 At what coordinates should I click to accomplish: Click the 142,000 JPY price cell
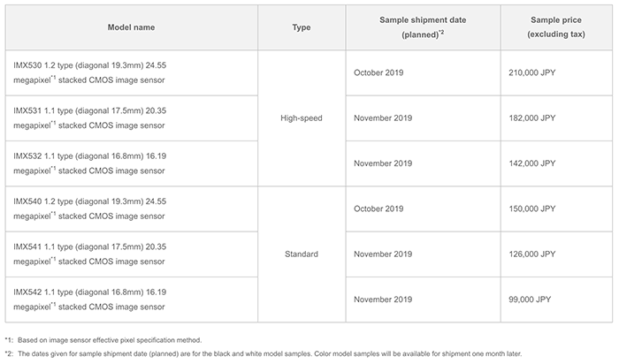point(556,163)
